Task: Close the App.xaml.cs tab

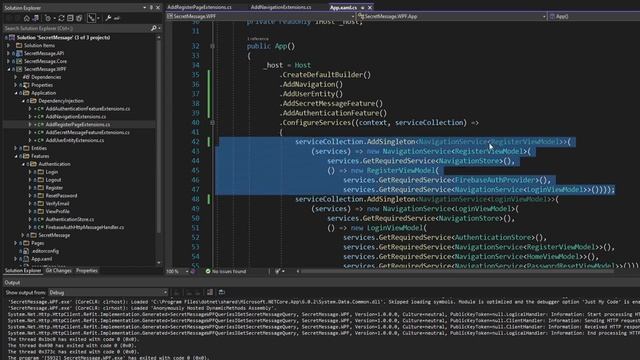Action: click(x=370, y=7)
